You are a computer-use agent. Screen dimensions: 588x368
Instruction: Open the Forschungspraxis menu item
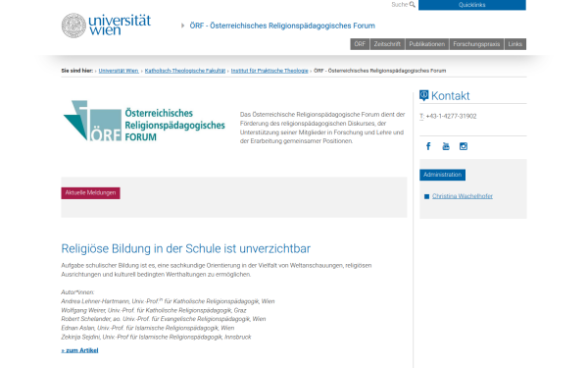(x=476, y=44)
